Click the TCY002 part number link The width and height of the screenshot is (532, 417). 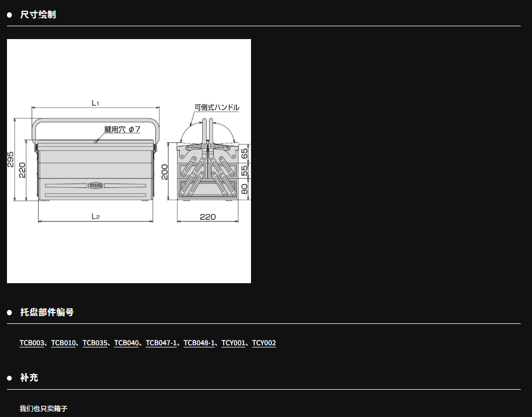[x=264, y=343]
